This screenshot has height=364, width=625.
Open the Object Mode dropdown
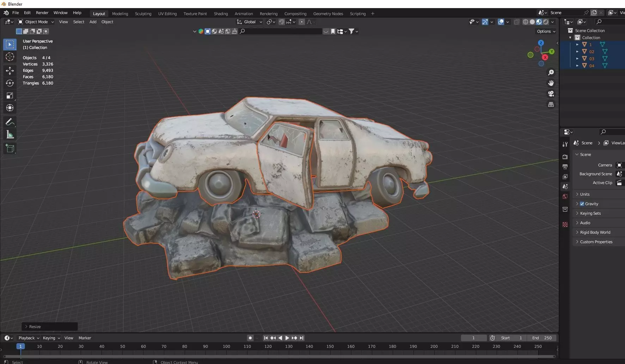click(x=36, y=22)
